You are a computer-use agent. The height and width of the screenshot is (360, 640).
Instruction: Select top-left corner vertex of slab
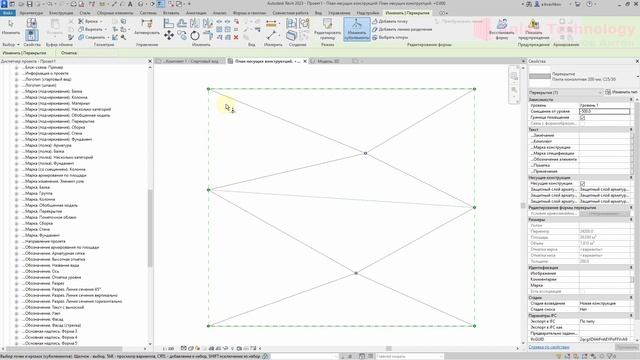tap(209, 89)
